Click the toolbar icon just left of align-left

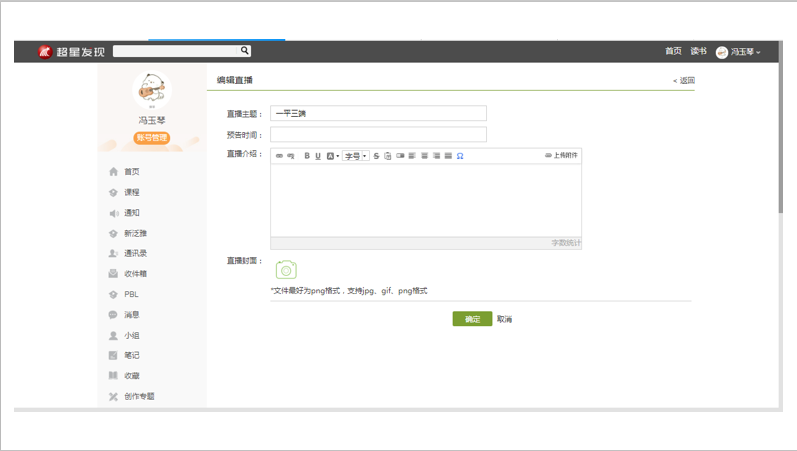click(400, 156)
